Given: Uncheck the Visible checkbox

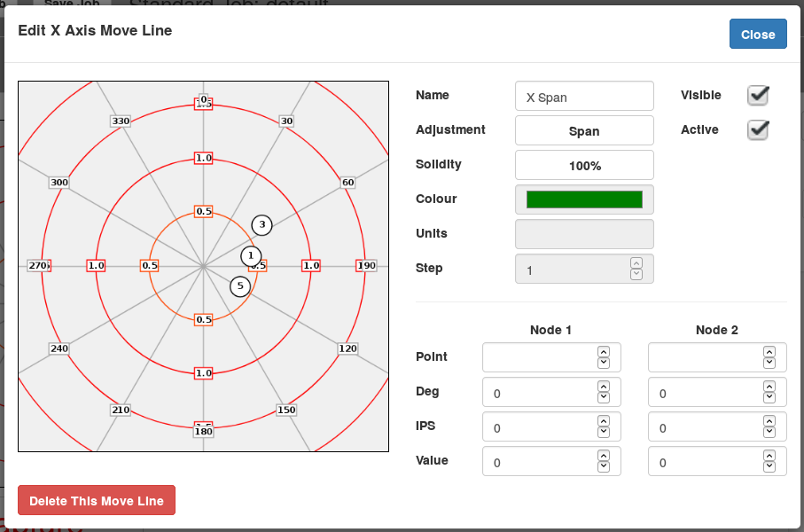Looking at the screenshot, I should point(758,95).
